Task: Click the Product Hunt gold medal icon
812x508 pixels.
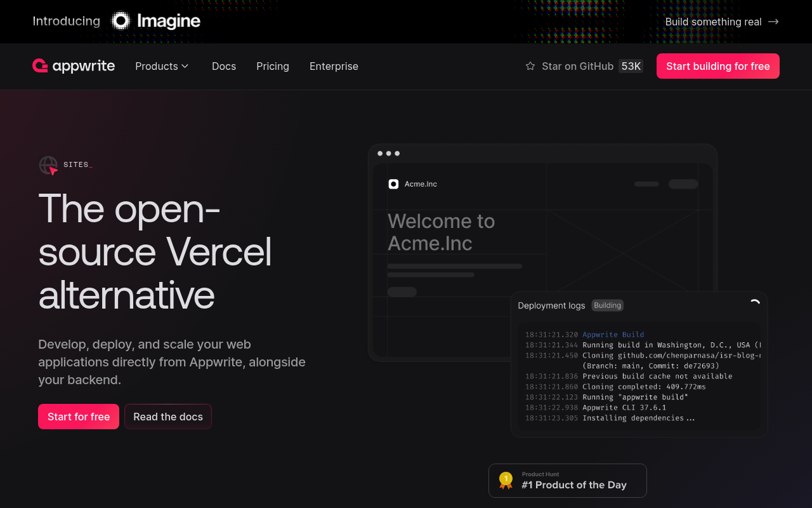Action: click(506, 481)
